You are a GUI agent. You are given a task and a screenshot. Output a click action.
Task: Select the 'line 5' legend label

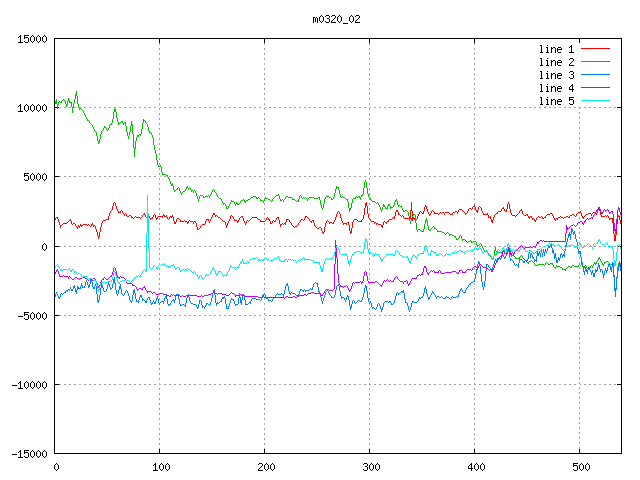556,101
